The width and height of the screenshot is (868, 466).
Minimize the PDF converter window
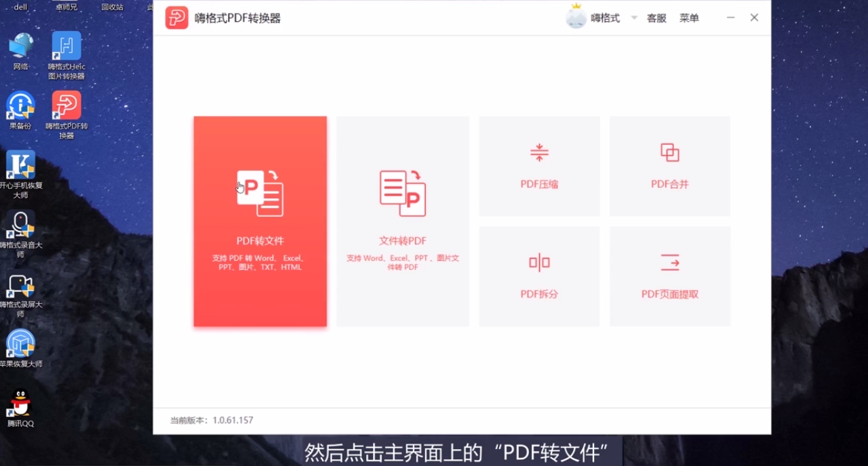[730, 18]
